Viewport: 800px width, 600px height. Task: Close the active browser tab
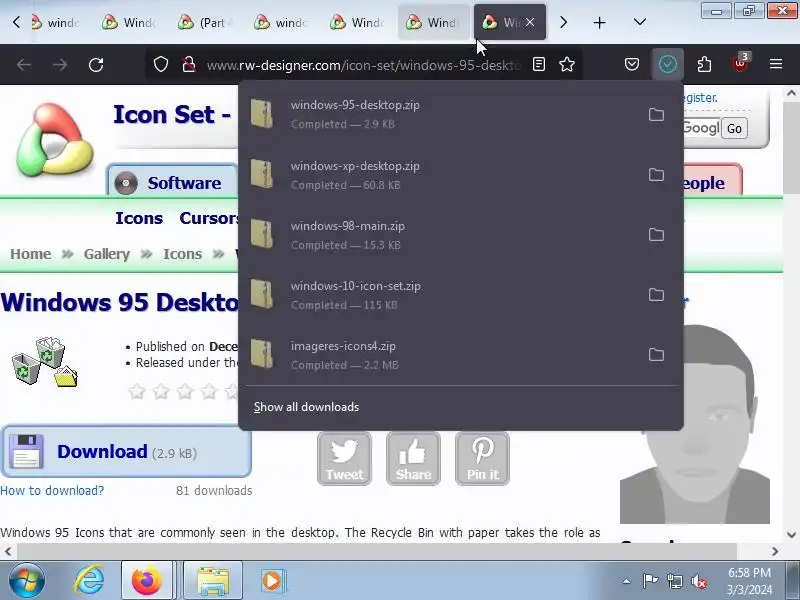[530, 22]
